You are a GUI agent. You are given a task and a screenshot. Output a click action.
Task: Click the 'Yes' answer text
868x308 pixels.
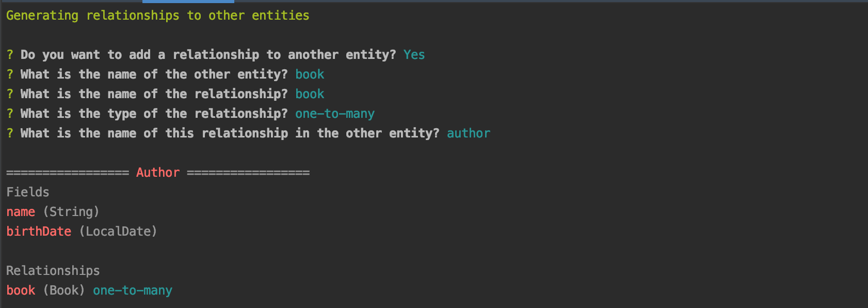coord(414,55)
